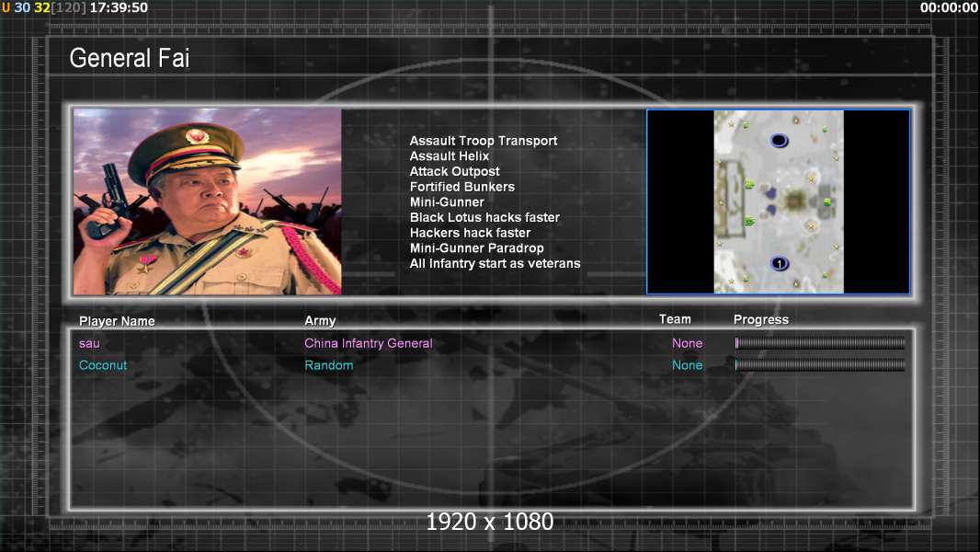980x552 pixels.
Task: Click the 1920 x 1080 resolution text
Action: click(x=489, y=522)
